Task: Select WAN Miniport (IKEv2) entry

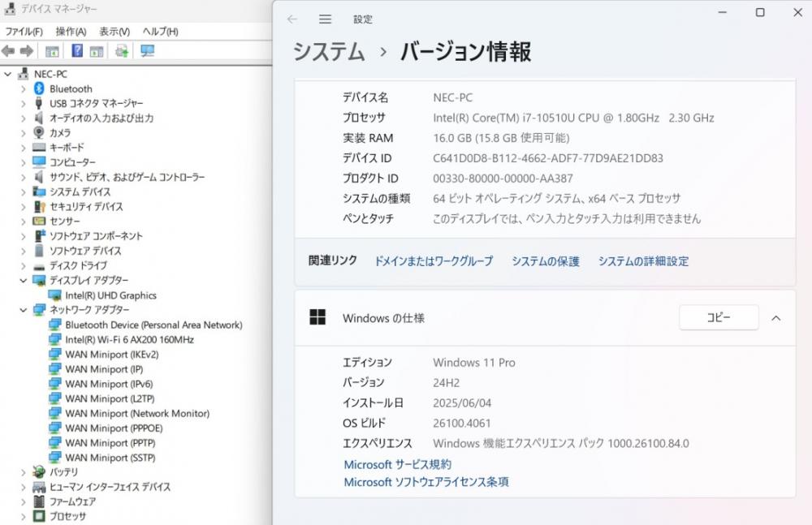Action: tap(112, 355)
